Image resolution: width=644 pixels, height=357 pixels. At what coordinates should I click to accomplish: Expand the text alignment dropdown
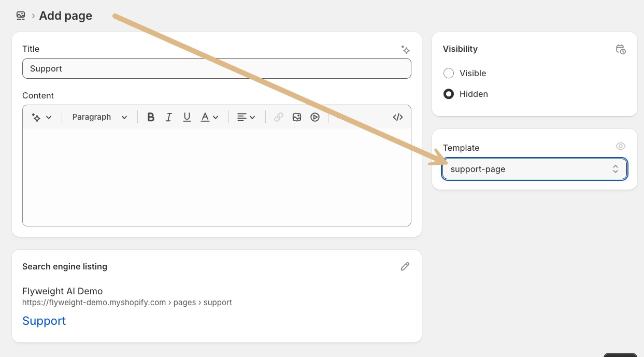(x=246, y=117)
